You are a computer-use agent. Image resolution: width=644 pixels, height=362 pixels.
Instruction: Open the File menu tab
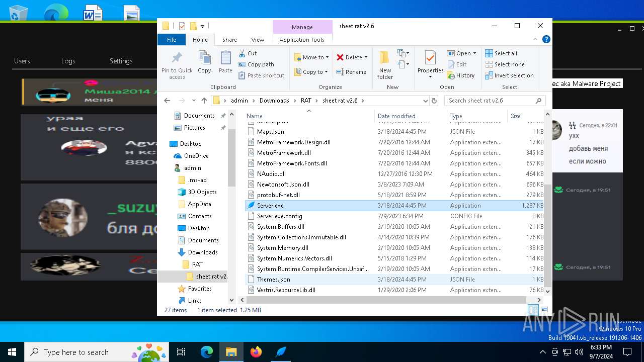coord(172,40)
